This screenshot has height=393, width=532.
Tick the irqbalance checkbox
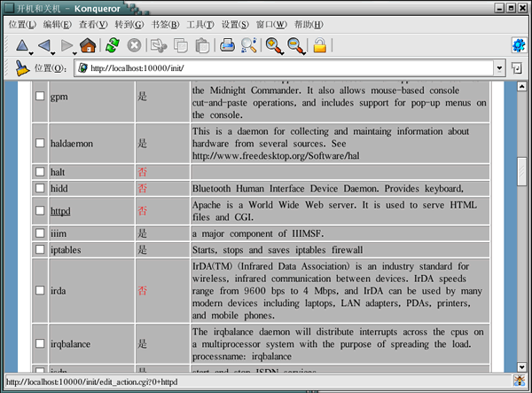(40, 343)
